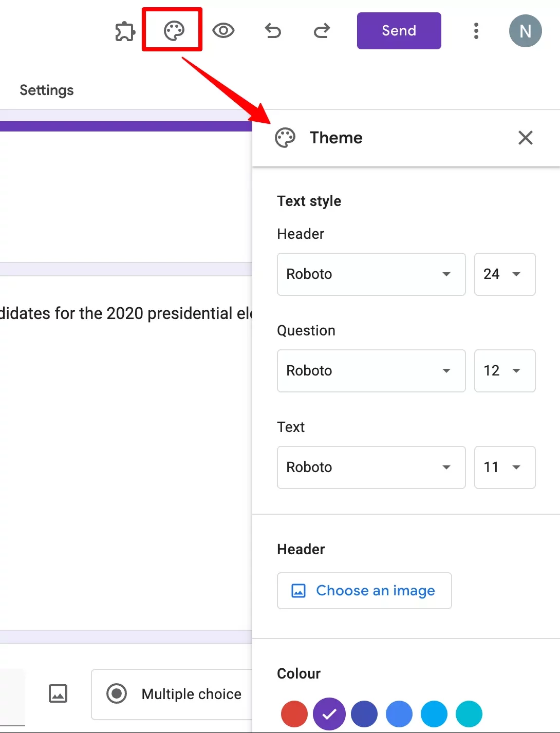Click the Undo arrow icon
Screen dimensions: 560x733
pos(273,31)
